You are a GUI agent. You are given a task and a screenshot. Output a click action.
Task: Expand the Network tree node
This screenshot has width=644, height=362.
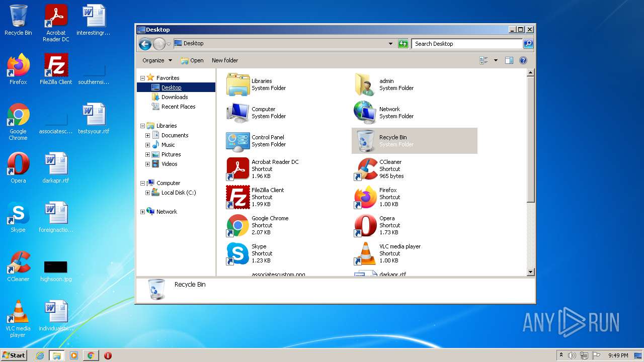[142, 212]
